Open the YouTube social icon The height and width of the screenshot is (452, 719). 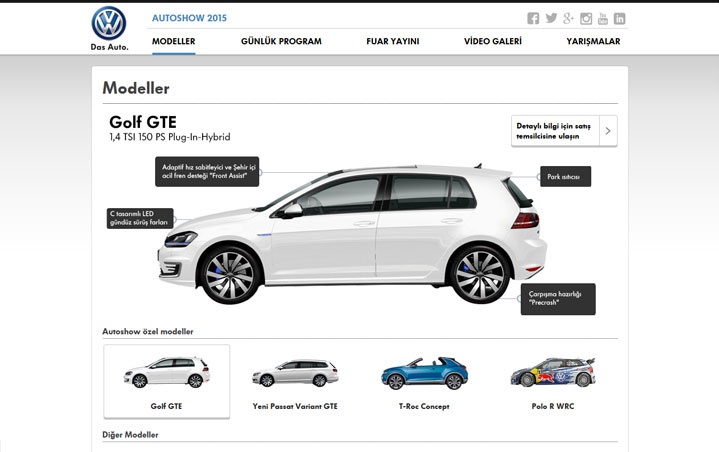(603, 18)
